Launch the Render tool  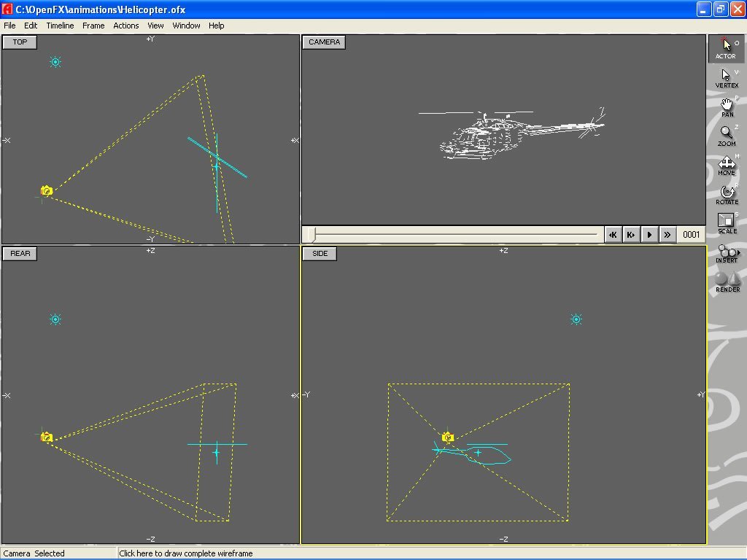[x=726, y=282]
